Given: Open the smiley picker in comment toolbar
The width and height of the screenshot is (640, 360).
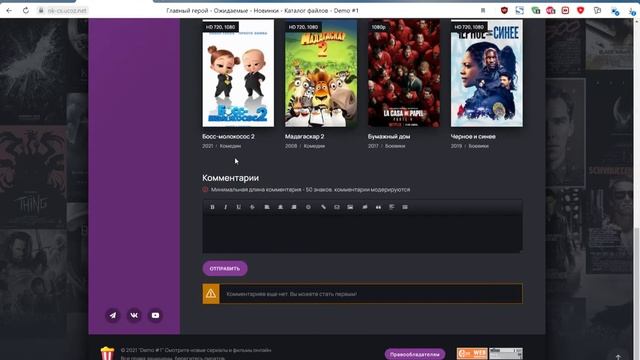Looking at the screenshot, I should click(308, 207).
